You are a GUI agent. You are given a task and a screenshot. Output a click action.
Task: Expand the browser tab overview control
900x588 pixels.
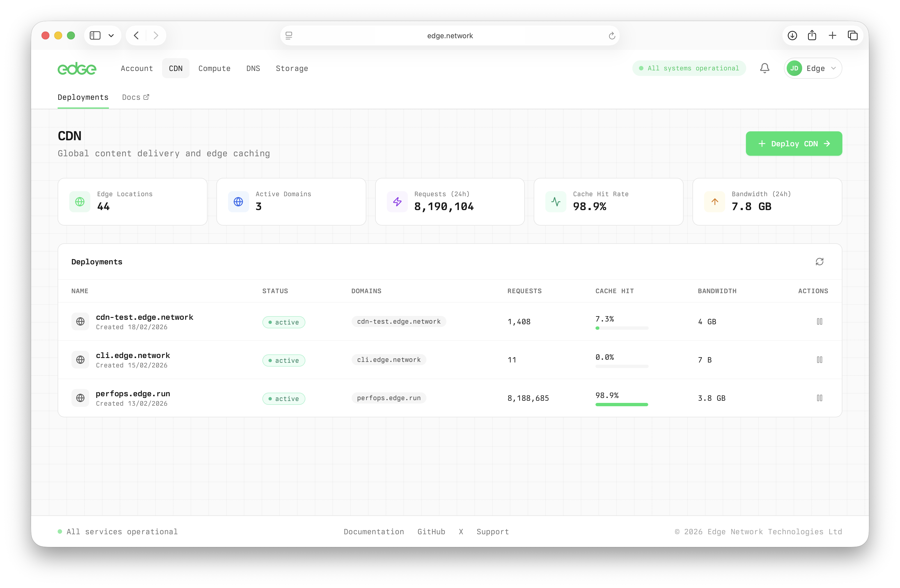pyautogui.click(x=853, y=35)
